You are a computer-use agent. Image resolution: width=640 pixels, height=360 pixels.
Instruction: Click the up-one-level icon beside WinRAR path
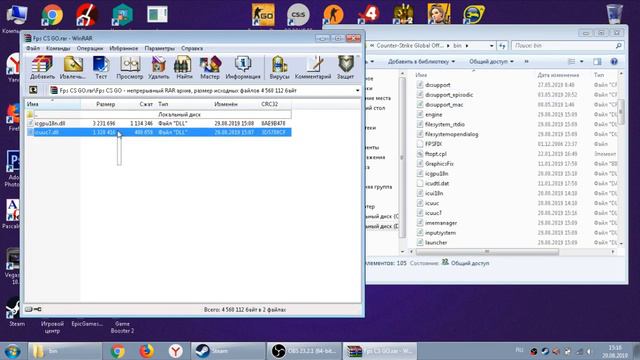[x=33, y=90]
